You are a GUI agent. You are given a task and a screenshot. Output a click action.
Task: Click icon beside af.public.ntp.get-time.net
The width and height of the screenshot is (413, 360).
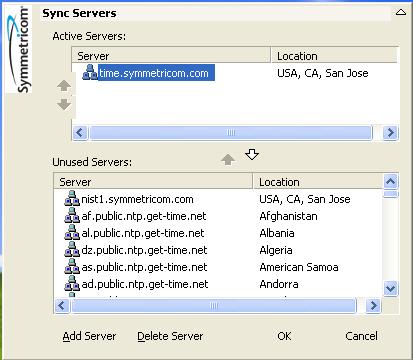(x=72, y=215)
